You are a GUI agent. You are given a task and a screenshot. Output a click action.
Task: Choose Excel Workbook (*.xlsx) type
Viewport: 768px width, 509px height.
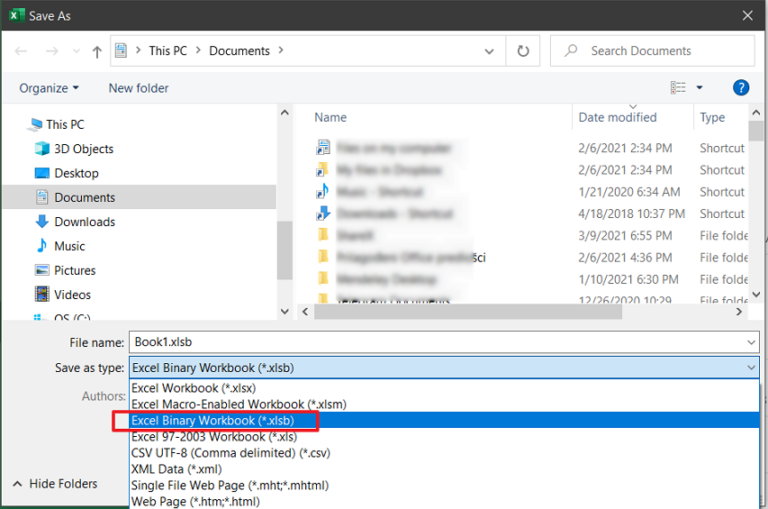click(x=444, y=388)
